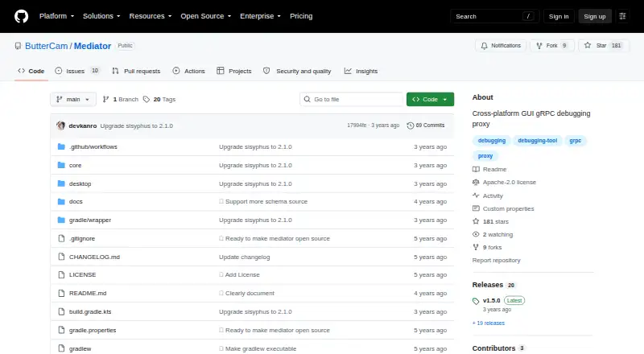Click the .gitignore file icon
Screen dimensions: 644x354
(61, 239)
